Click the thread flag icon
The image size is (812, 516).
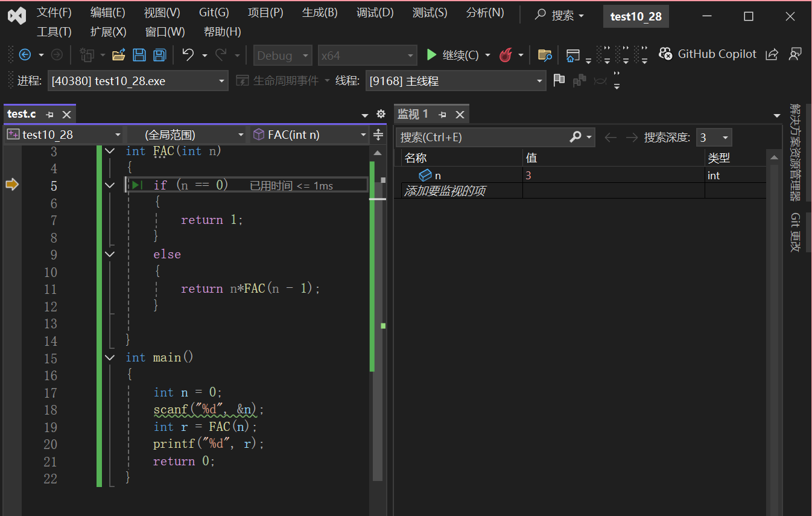(x=559, y=80)
